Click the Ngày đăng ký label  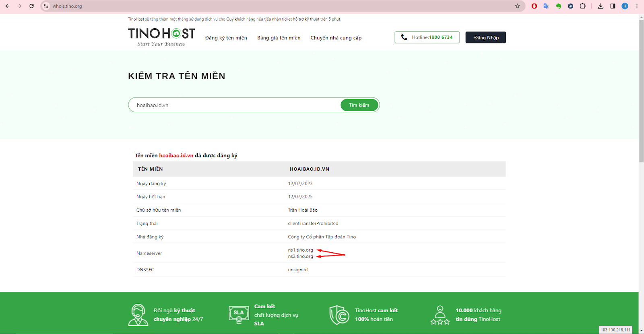[x=151, y=183]
